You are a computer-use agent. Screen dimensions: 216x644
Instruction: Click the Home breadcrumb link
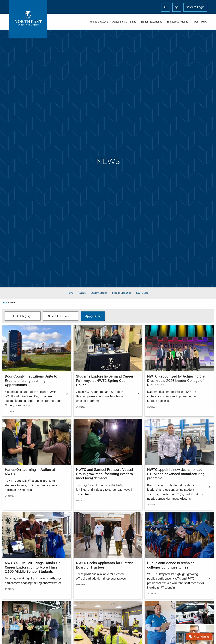[5, 302]
